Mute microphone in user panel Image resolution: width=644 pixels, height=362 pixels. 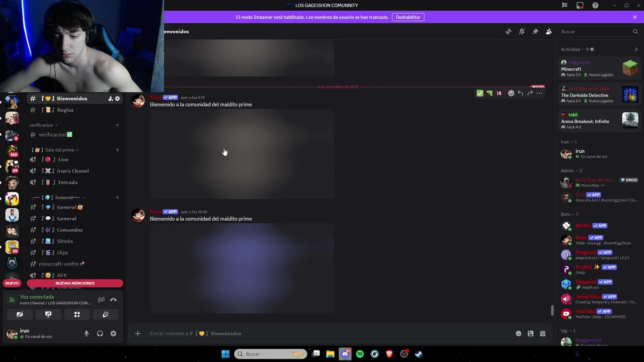(87, 333)
